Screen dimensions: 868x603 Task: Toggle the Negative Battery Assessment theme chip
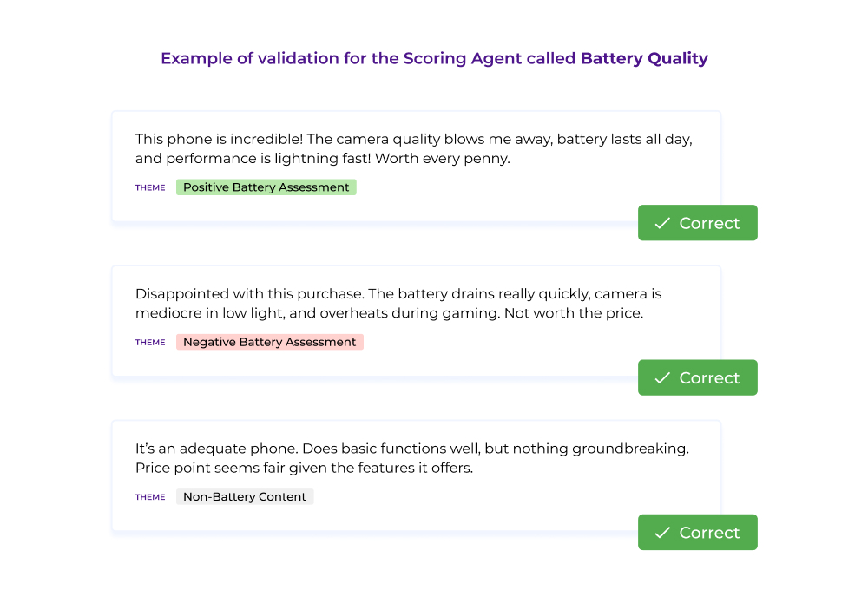[269, 342]
